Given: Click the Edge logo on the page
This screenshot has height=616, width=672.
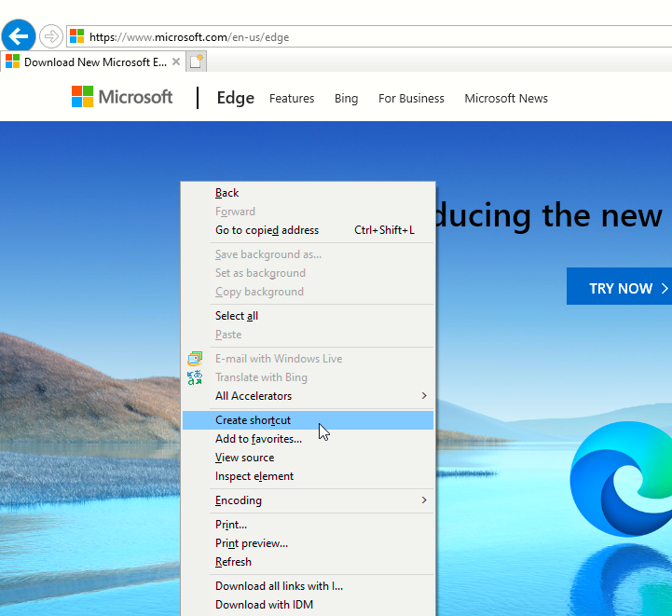Looking at the screenshot, I should [x=621, y=479].
